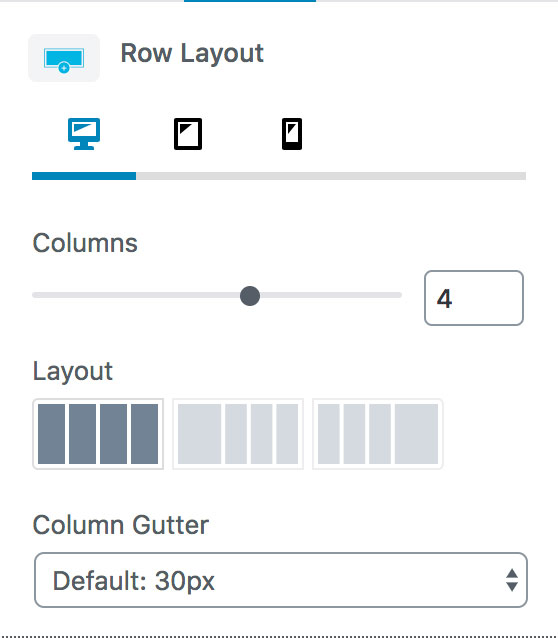Click the Layout section label
Screen dimensions: 558x638
coord(72,371)
